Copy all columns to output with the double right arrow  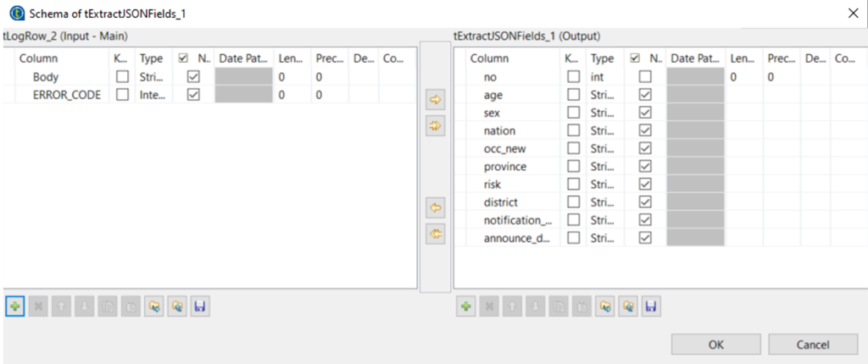click(437, 125)
